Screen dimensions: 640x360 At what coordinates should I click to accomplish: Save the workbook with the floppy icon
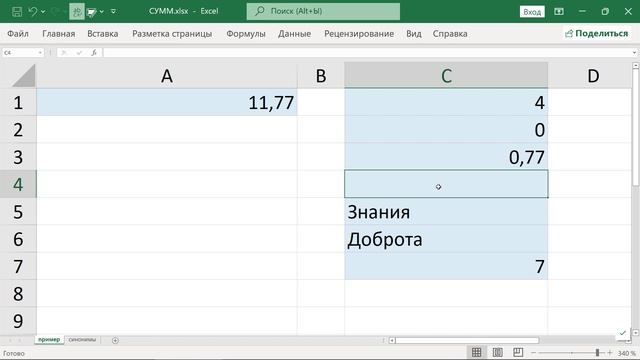pos(17,11)
